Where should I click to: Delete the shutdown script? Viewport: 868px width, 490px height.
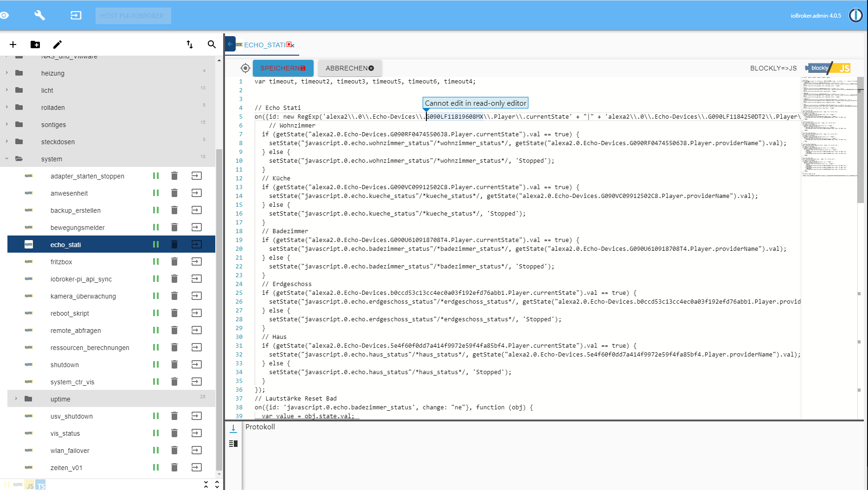174,364
